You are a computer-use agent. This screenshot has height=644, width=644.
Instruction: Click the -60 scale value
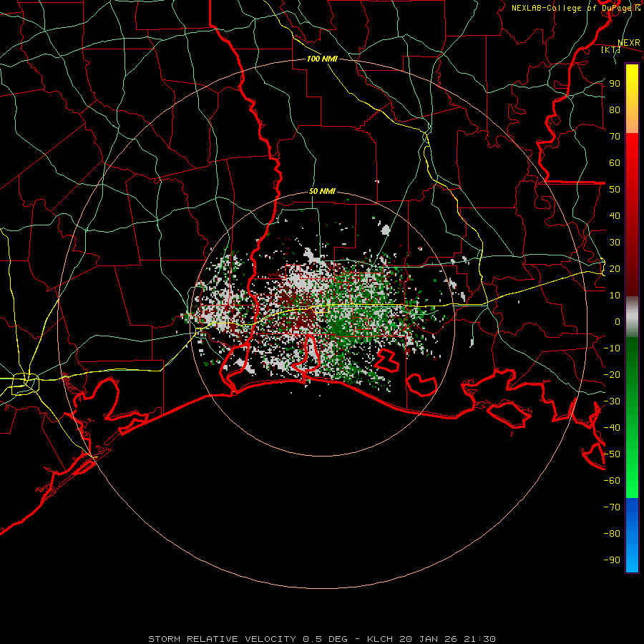pos(612,481)
